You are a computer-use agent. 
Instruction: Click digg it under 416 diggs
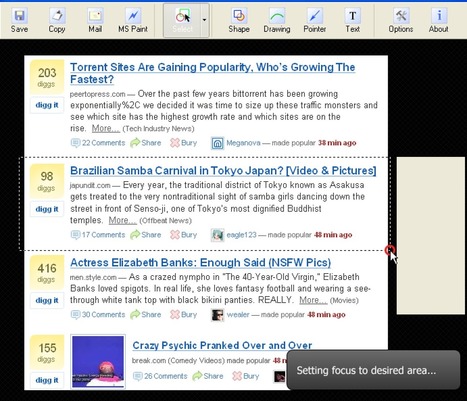click(x=47, y=300)
